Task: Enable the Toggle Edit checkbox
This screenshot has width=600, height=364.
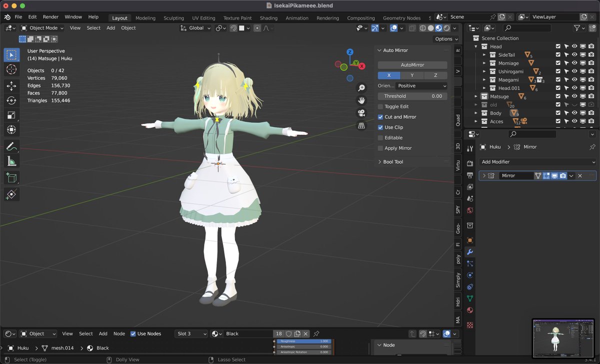Action: (380, 106)
